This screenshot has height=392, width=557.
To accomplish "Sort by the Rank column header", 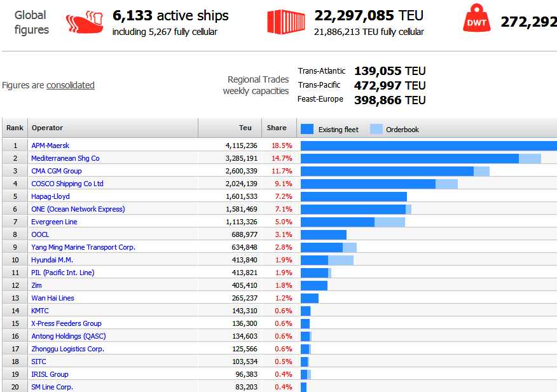I will (15, 128).
